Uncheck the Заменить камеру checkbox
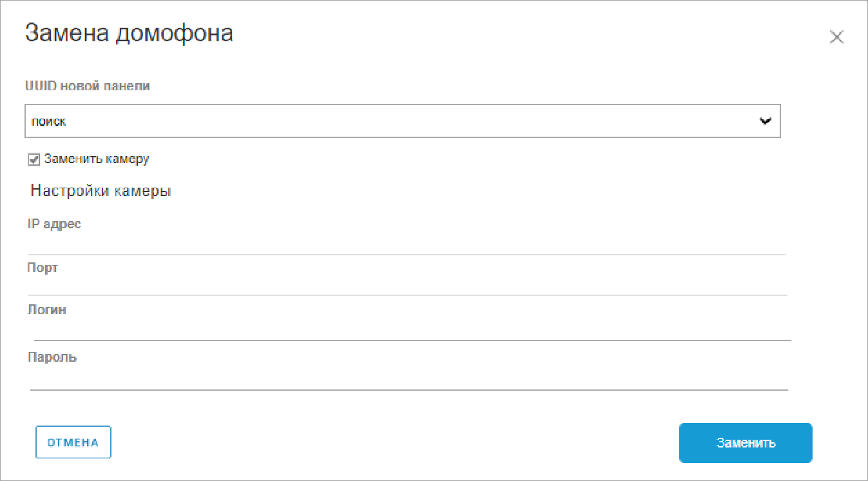Image resolution: width=868 pixels, height=481 pixels. pos(35,159)
